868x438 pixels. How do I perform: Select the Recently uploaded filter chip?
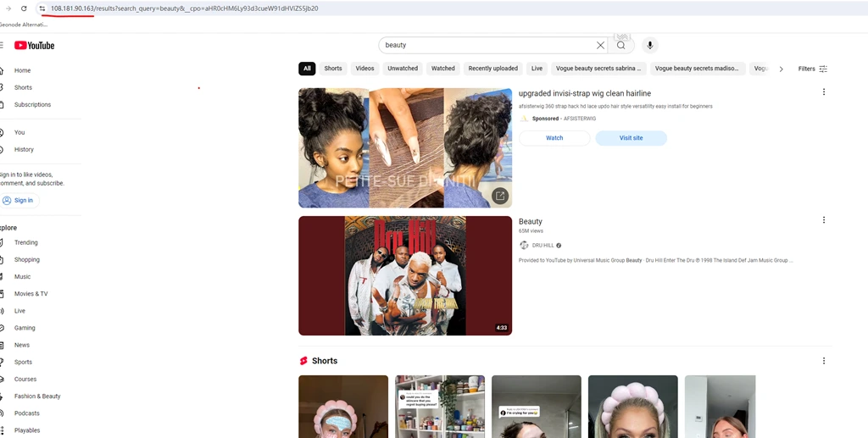pos(492,69)
